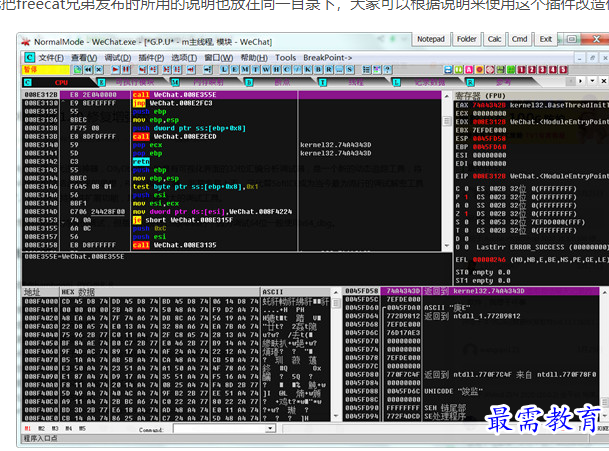The image size is (609, 451).
Task: Click the Notepad button
Action: point(431,39)
